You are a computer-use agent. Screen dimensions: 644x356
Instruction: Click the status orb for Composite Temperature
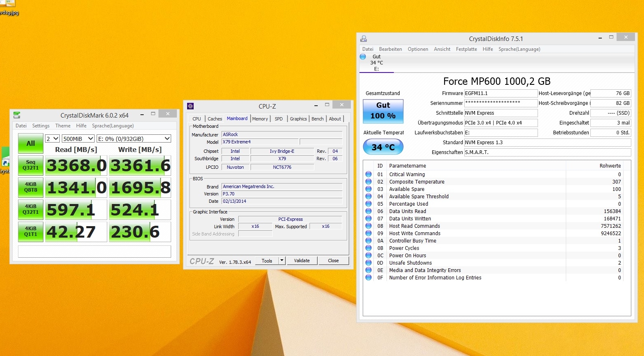368,181
